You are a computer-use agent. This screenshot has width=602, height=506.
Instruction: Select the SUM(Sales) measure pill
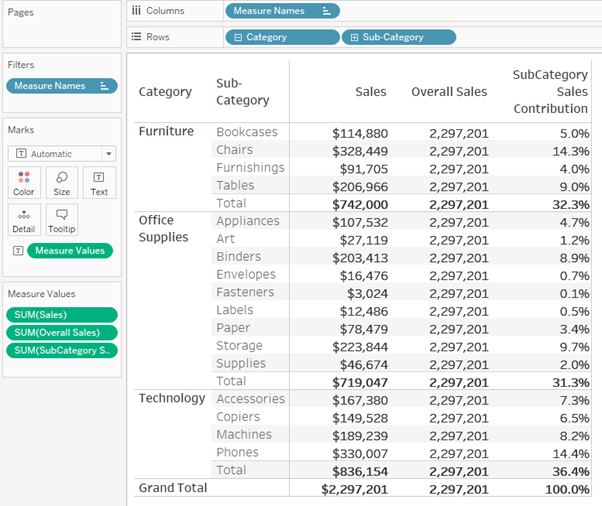tap(61, 315)
